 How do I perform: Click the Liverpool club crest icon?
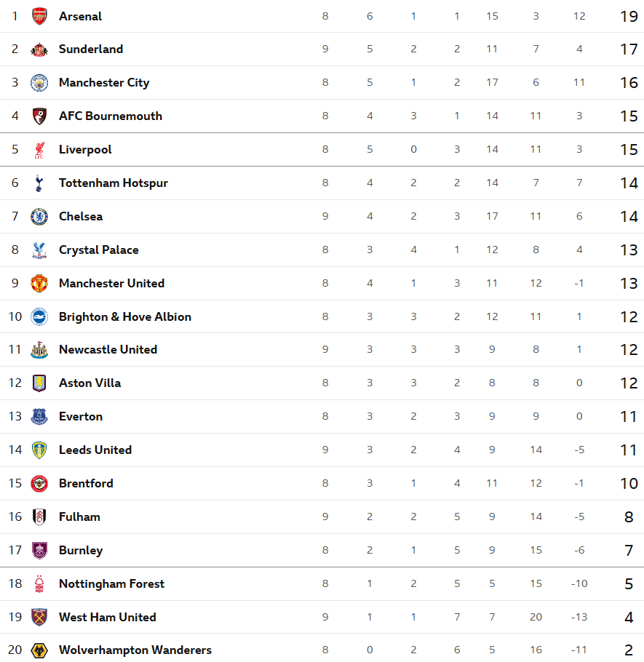(x=39, y=150)
